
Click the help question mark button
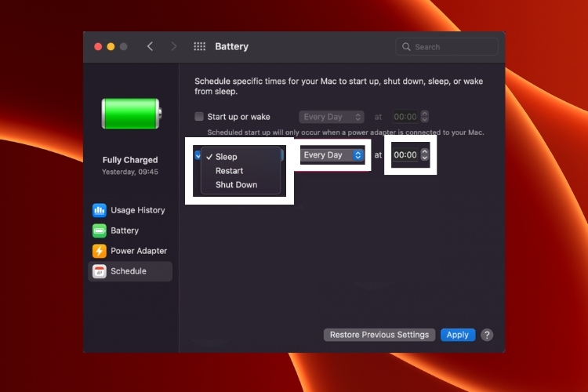(487, 335)
